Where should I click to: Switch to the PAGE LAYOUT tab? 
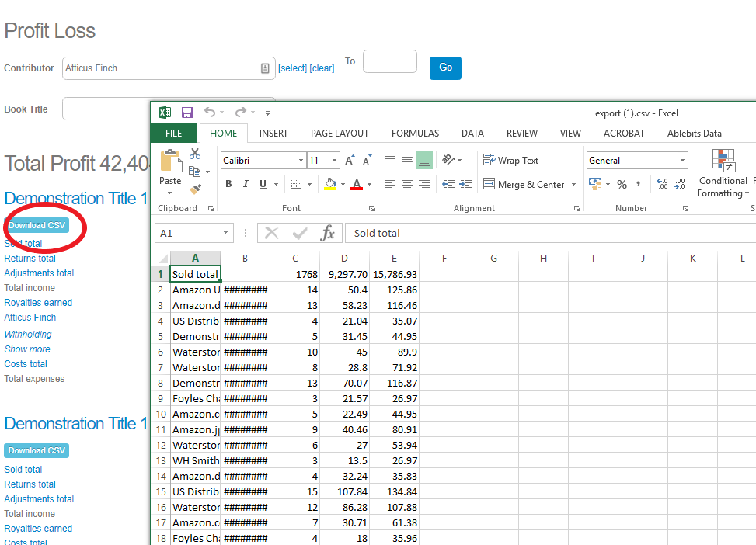click(x=340, y=133)
